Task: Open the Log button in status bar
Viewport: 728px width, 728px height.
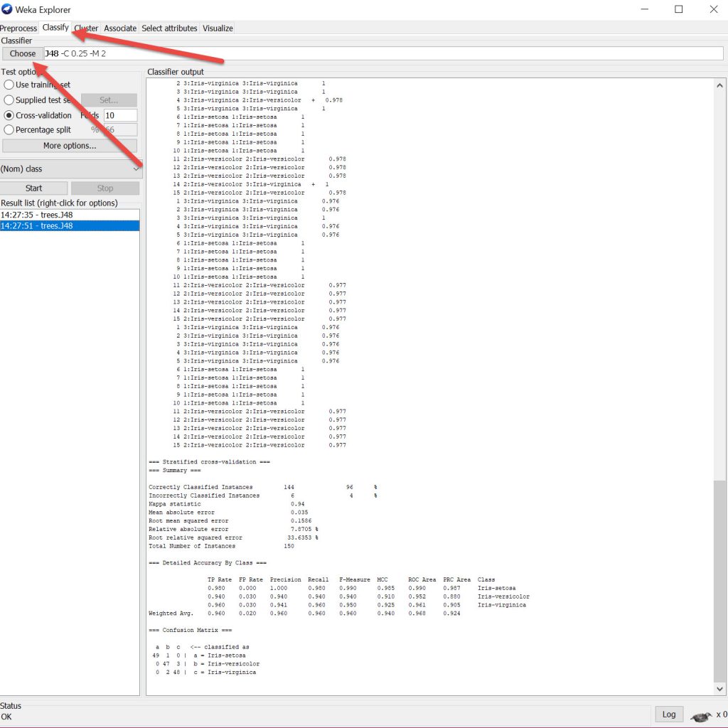Action: click(x=668, y=714)
